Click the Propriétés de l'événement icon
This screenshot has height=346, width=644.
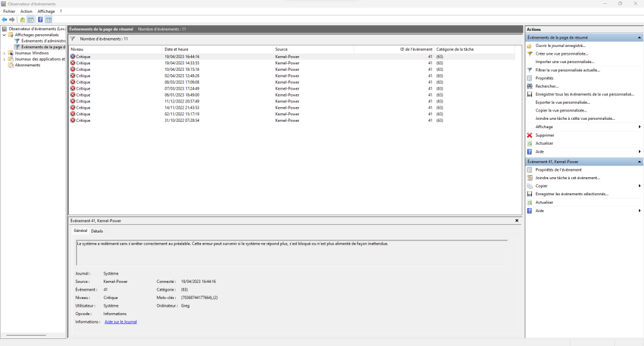coord(529,169)
